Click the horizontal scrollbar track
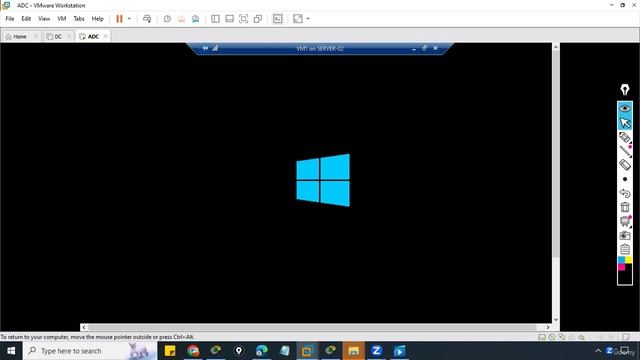Screen dimensions: 640x360 click(x=312, y=327)
